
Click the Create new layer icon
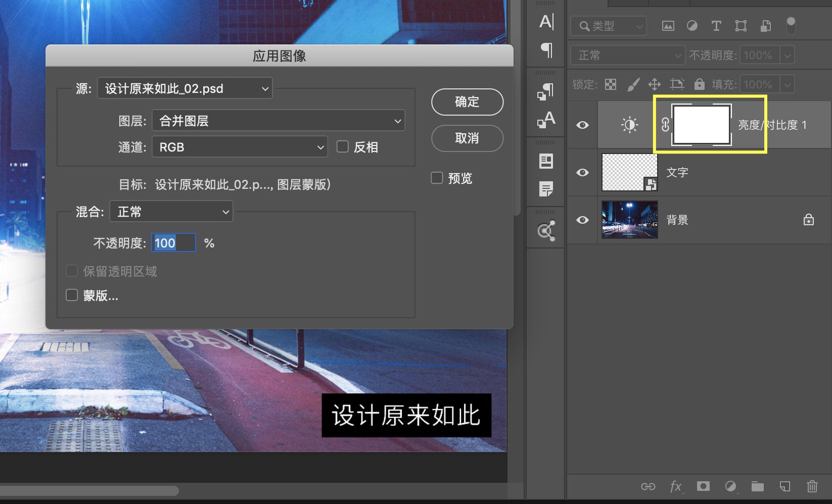pos(784,487)
